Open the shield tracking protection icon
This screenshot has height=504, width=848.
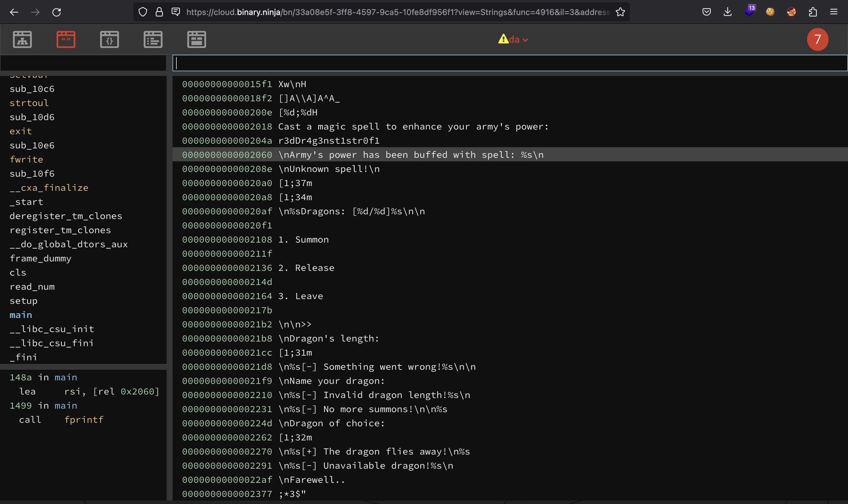[x=143, y=12]
